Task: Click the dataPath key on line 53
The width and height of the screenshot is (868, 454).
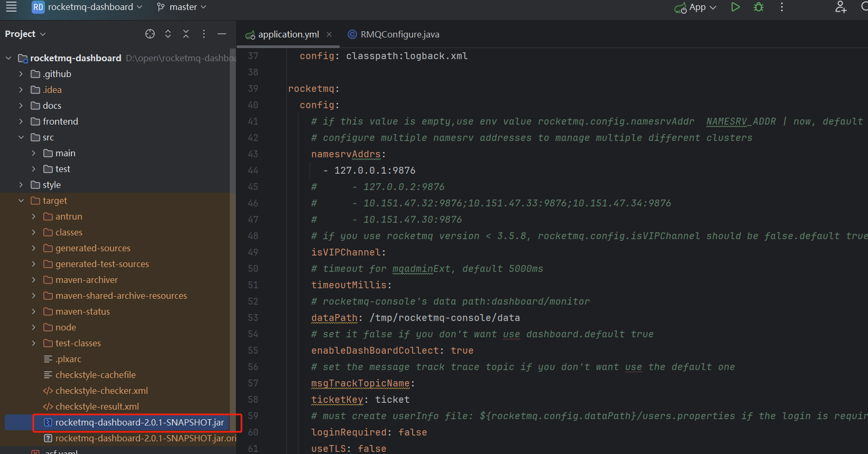Action: point(334,318)
